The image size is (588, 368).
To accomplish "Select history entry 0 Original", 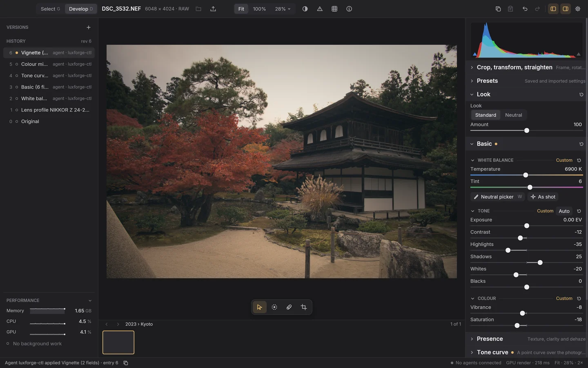I will coord(49,121).
